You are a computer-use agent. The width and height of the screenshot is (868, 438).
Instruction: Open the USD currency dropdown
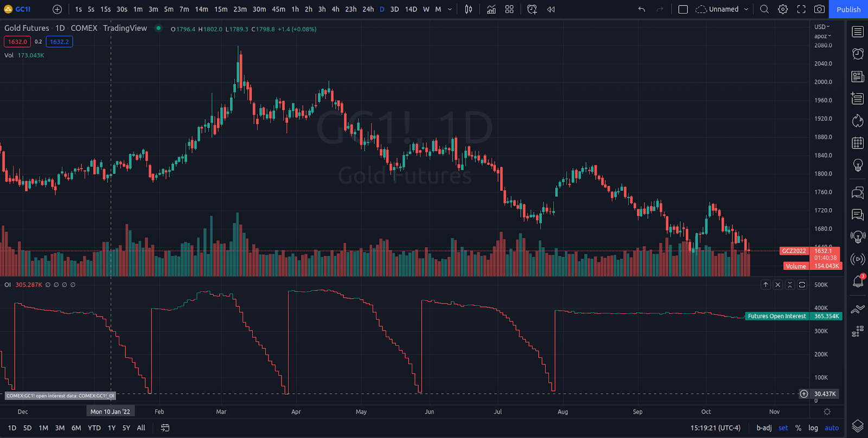coord(822,27)
